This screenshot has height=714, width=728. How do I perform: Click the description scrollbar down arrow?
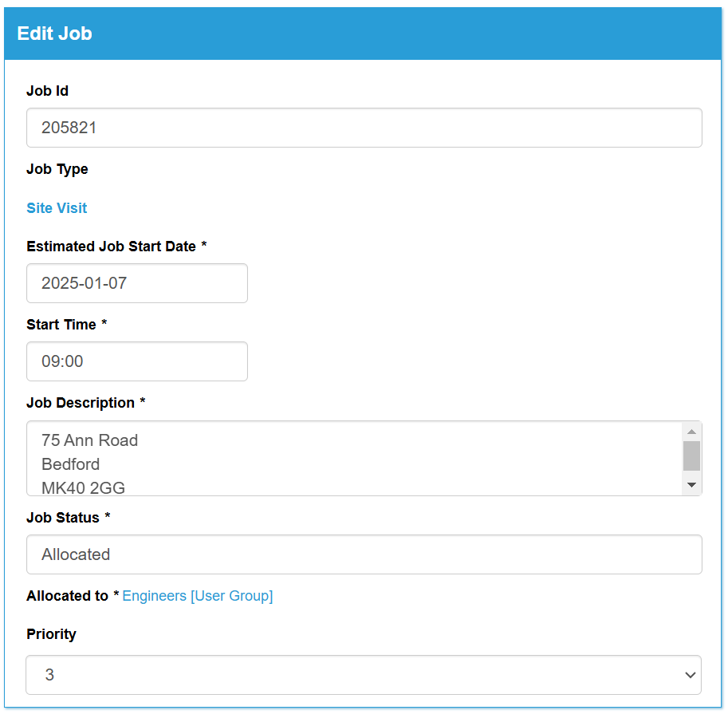pos(691,485)
